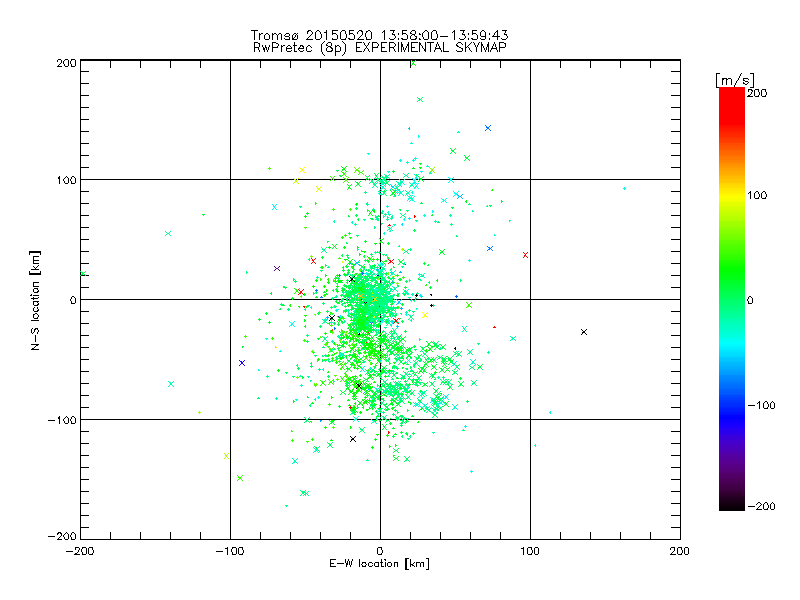Click the yellow band at 100 on the color bar
Viewport: 800px width, 600px height.
(x=732, y=195)
